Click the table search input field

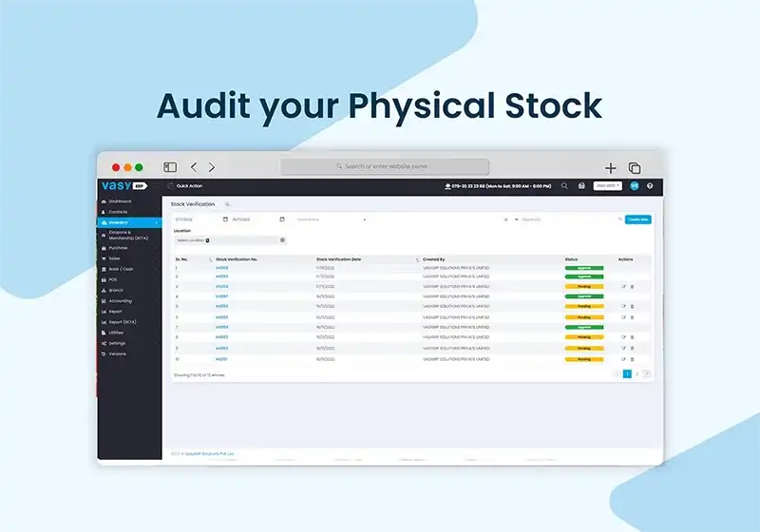(x=568, y=219)
